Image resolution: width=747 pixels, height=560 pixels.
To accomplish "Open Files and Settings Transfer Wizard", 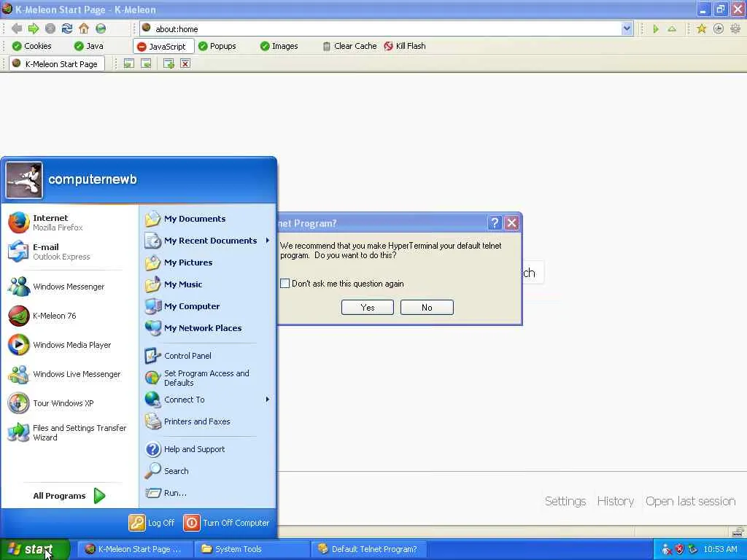I will click(x=69, y=432).
